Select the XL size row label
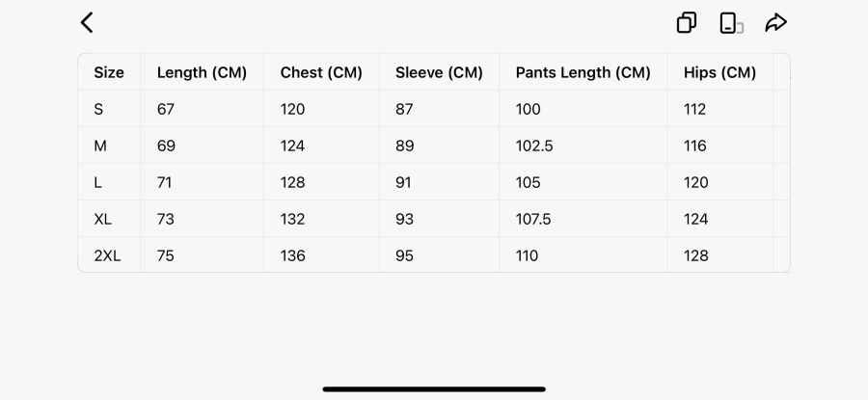The width and height of the screenshot is (868, 400). pos(103,219)
